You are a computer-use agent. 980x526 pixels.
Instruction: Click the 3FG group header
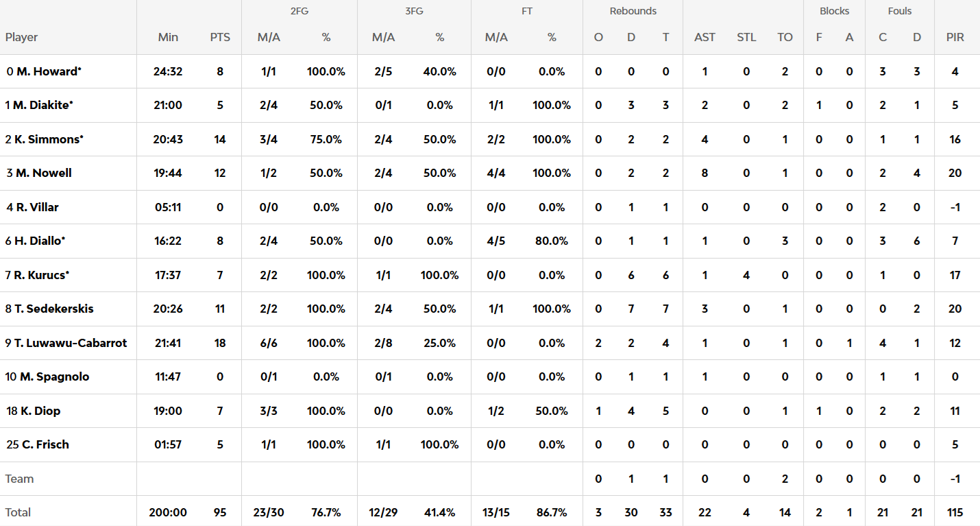pos(413,11)
